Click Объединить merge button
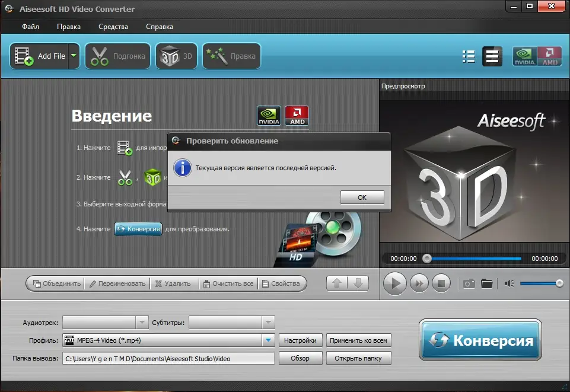570x392 pixels. click(x=57, y=283)
